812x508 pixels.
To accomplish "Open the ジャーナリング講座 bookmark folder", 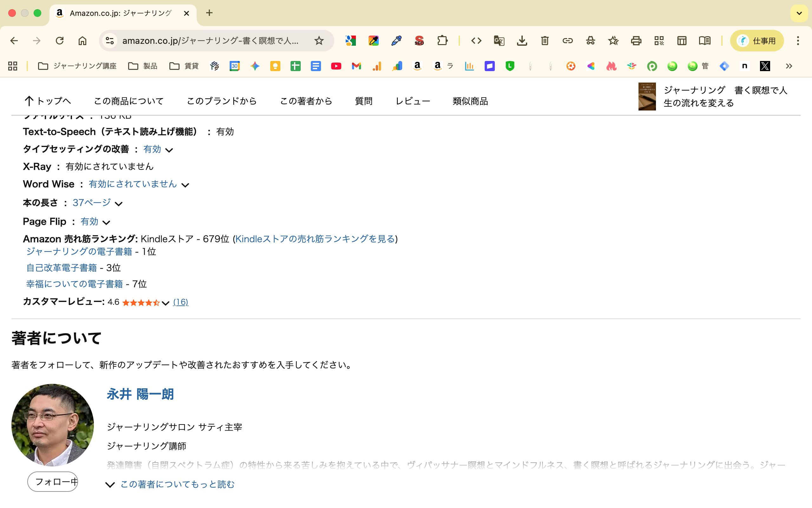I will coord(77,66).
